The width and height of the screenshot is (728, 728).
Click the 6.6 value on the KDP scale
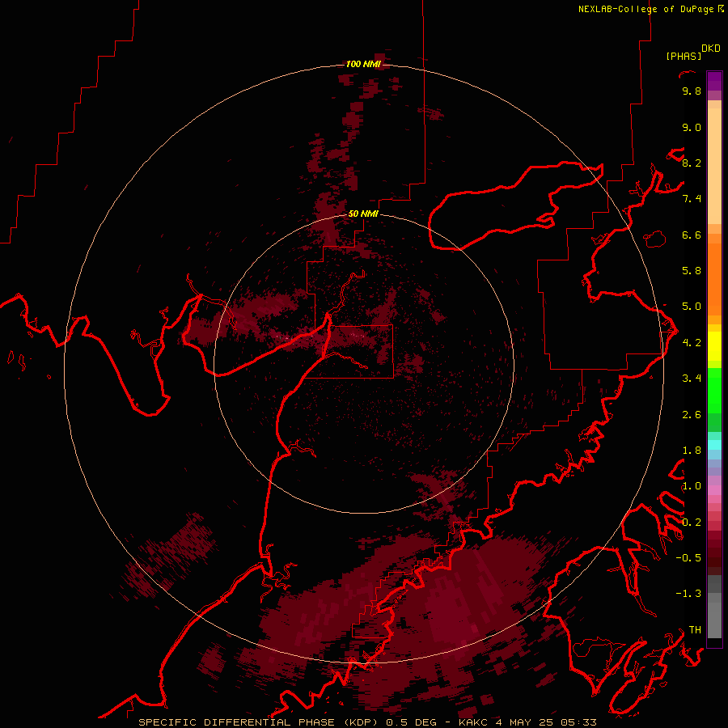[x=692, y=235]
